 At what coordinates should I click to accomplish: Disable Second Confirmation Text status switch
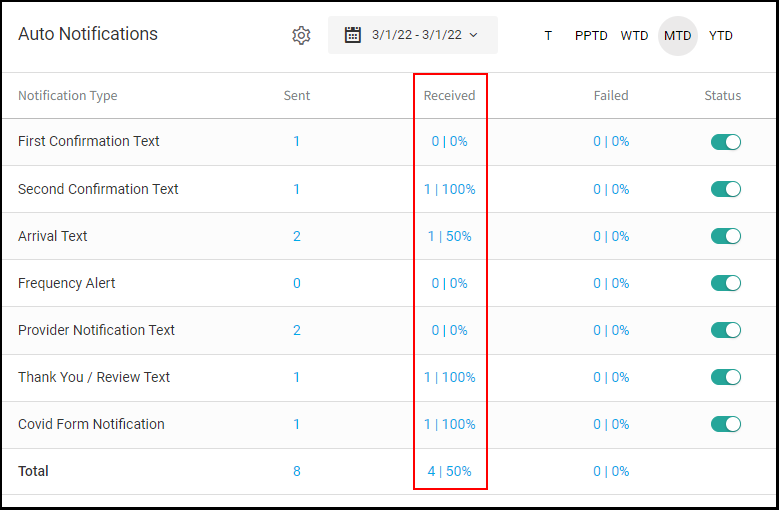(x=726, y=189)
